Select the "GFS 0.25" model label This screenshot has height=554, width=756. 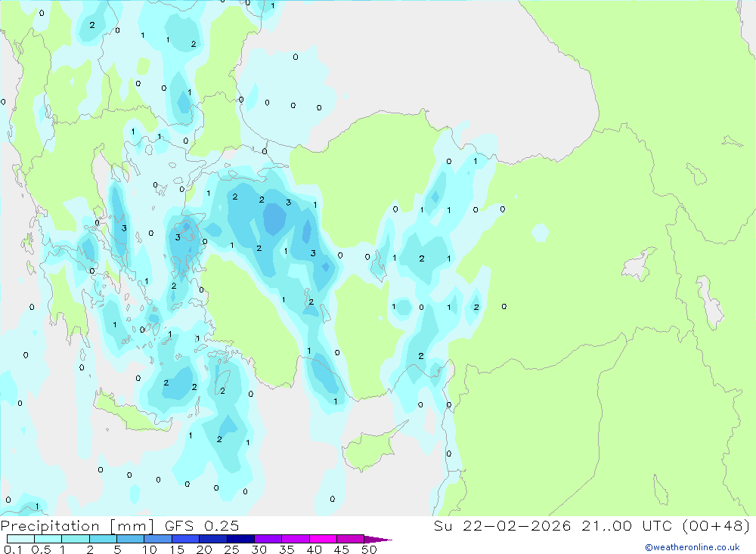click(x=202, y=525)
